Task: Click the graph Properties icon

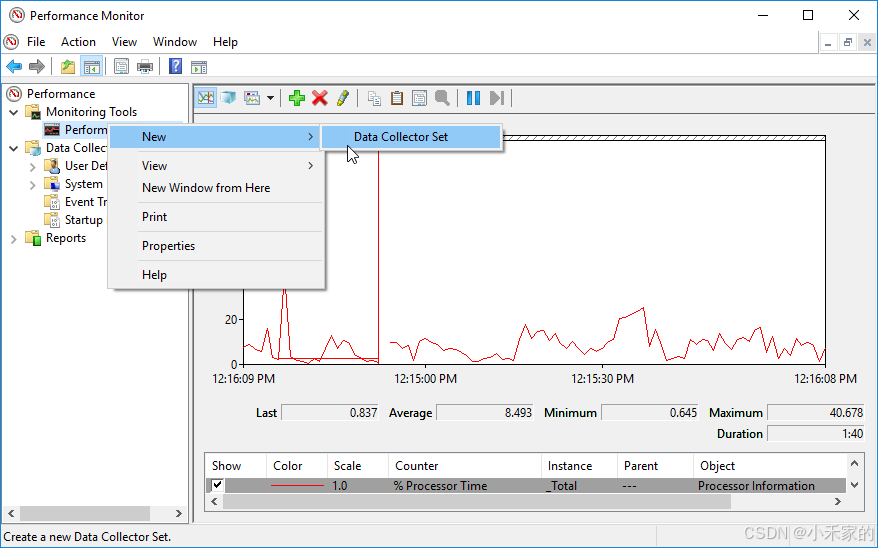Action: [x=419, y=98]
